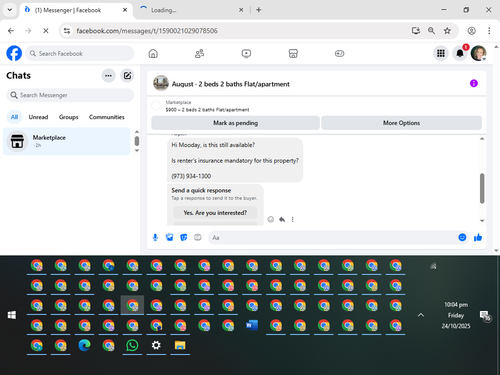
Task: Choose a sticker from the composer
Action: coord(183,237)
